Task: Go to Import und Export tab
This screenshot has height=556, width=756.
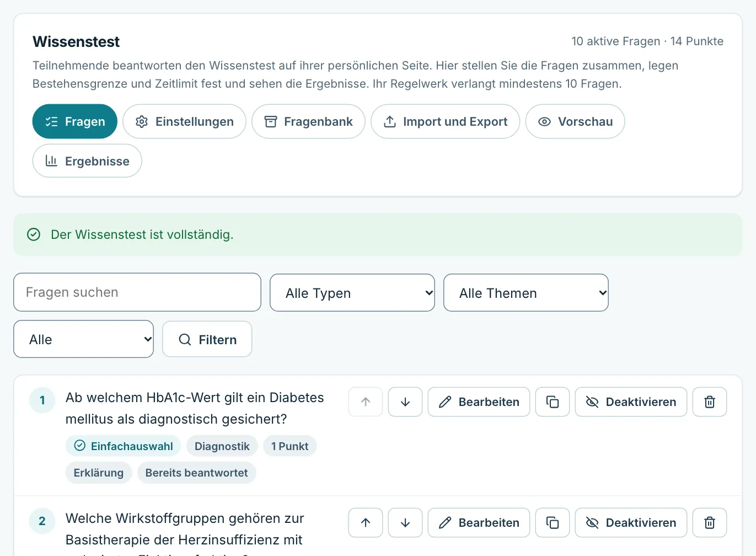Action: coord(446,121)
